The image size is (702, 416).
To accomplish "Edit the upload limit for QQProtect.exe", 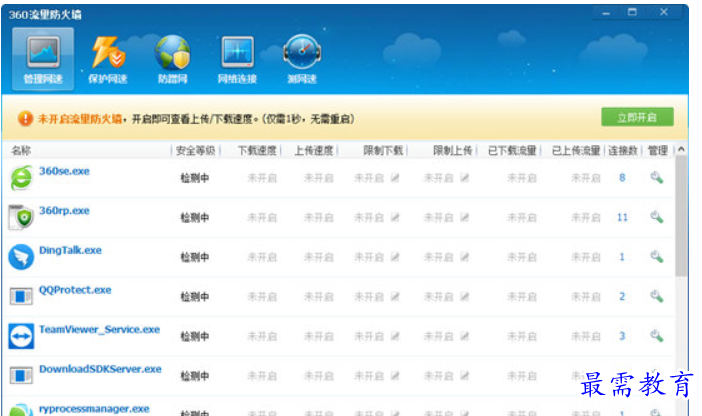I will pos(465,296).
